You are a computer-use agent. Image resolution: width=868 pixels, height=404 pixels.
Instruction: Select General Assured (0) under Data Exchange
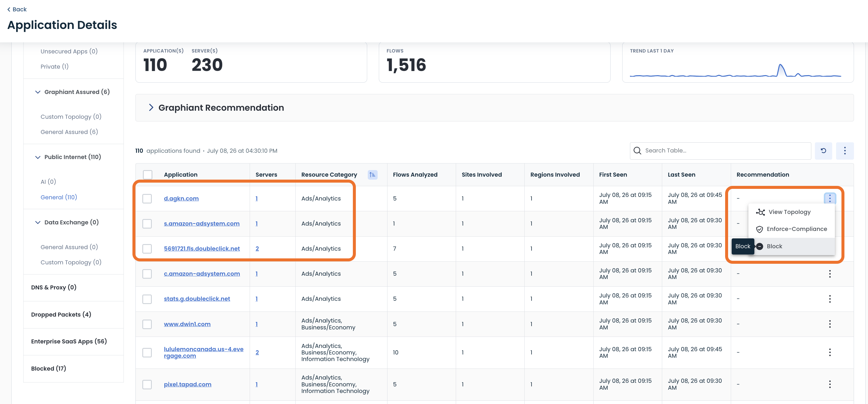[x=69, y=247]
